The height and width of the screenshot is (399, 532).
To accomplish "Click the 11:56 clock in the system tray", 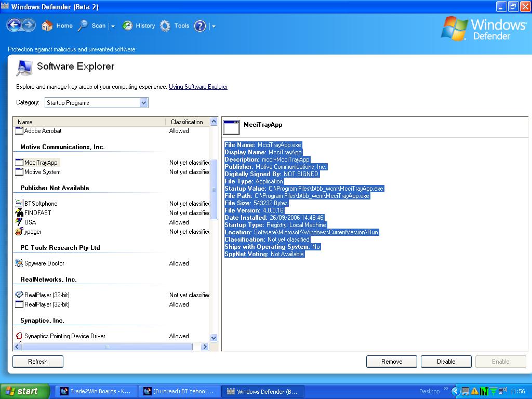I will (517, 392).
